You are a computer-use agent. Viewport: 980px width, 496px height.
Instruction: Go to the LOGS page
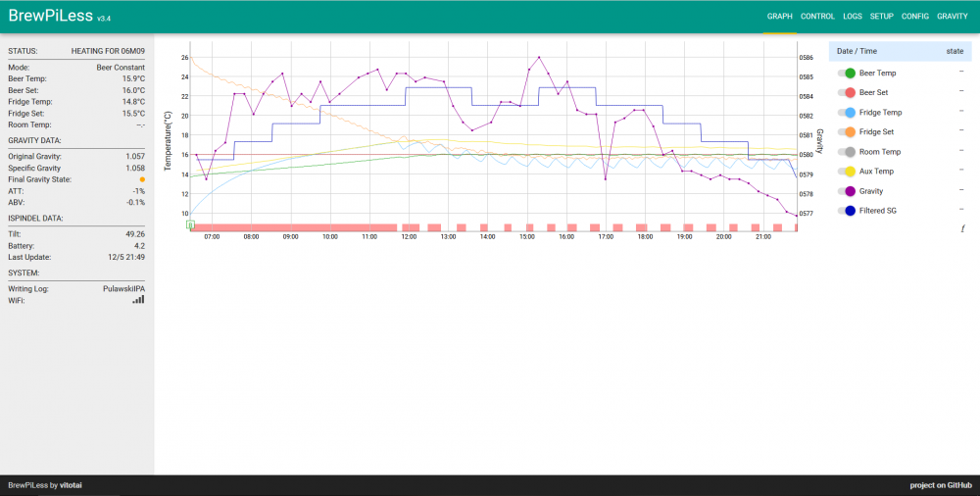[853, 17]
